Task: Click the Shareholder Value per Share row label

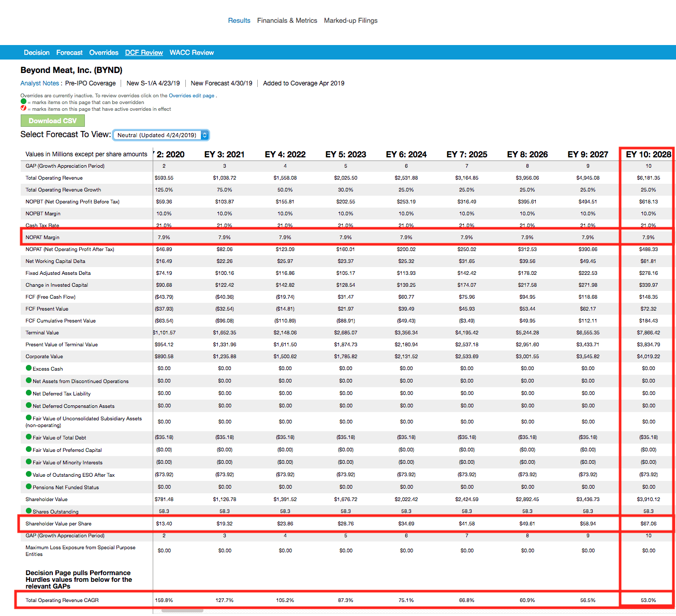Action: (x=58, y=524)
